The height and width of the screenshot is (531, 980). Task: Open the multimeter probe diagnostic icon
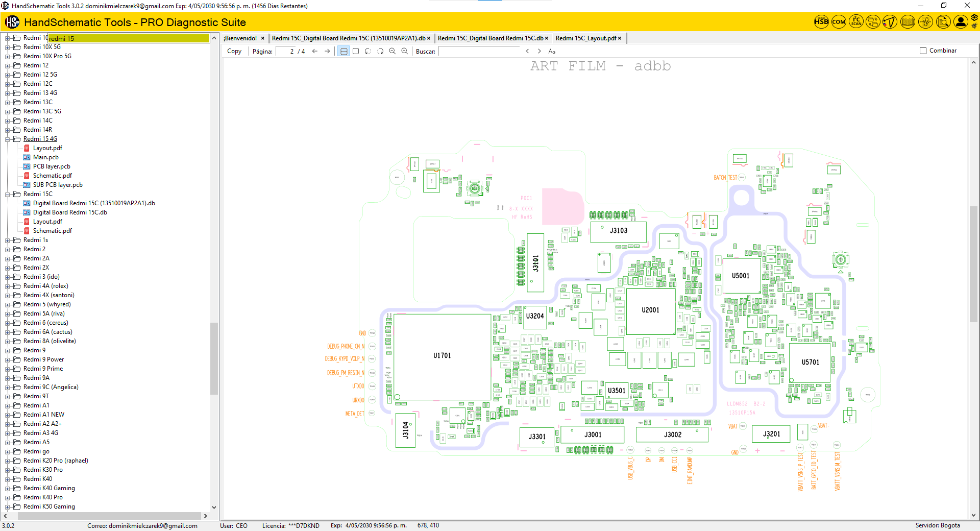(890, 22)
